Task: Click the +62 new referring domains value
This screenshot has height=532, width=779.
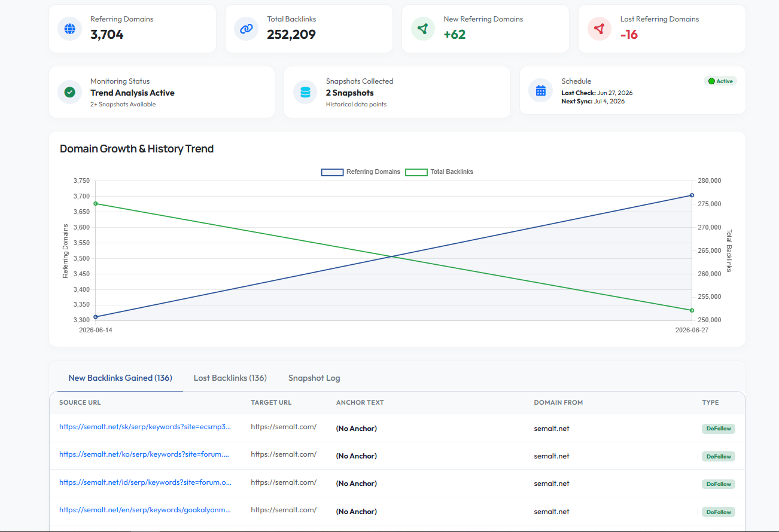Action: click(455, 35)
